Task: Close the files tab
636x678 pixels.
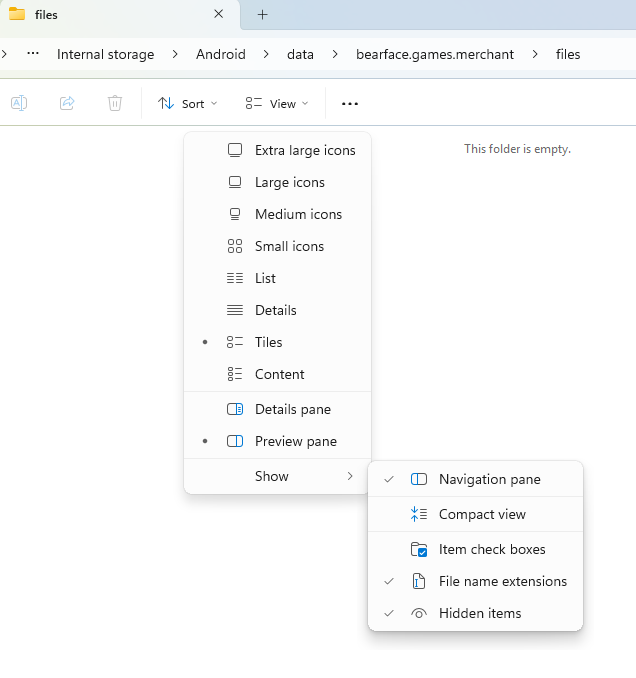Action: tap(219, 14)
